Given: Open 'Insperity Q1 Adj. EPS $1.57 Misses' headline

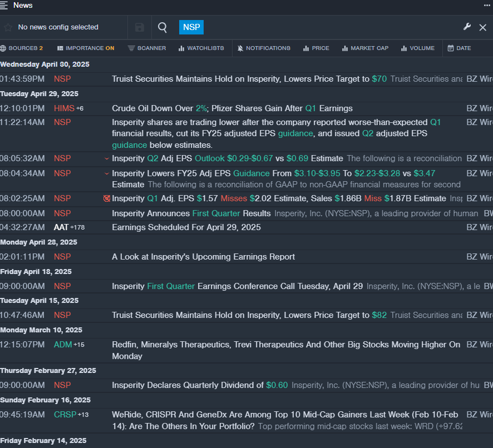Looking at the screenshot, I should click(x=279, y=198).
